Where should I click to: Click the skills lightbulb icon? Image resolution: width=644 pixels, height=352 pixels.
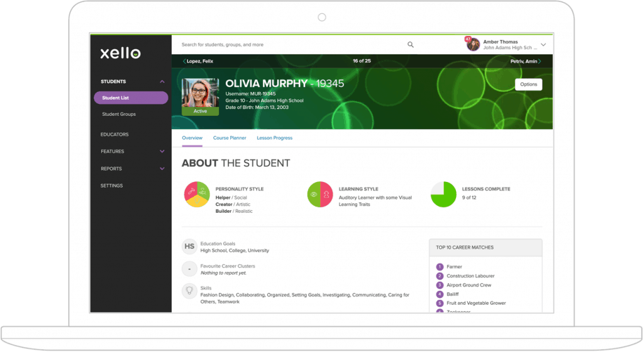click(189, 291)
